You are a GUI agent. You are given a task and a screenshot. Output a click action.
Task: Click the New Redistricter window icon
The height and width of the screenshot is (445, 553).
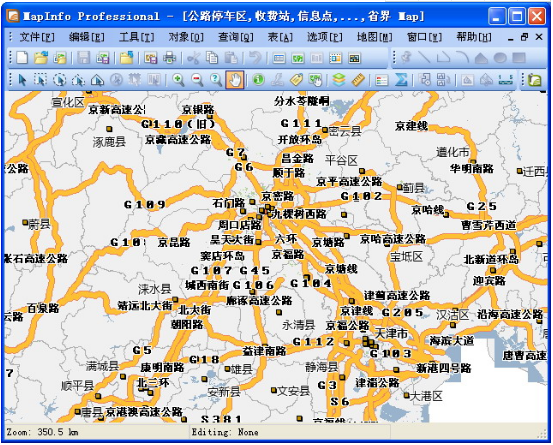pos(354,57)
